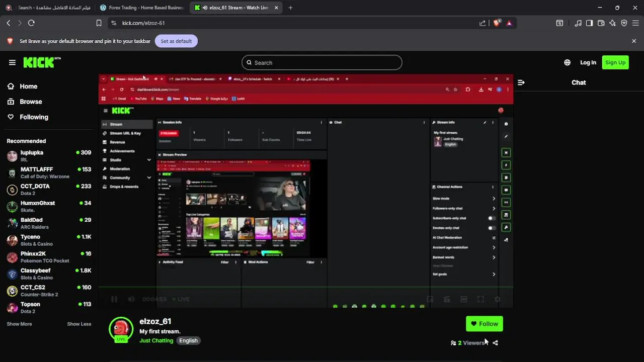Select the elzoz_61 Stream browser tab
The height and width of the screenshot is (362, 644).
[235, 8]
